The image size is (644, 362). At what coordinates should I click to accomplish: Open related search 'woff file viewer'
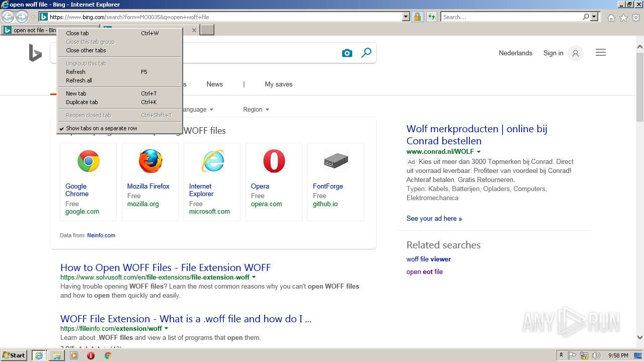(429, 259)
